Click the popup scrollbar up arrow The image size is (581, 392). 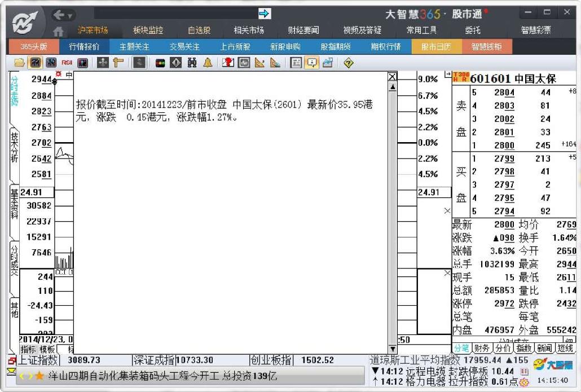click(393, 87)
